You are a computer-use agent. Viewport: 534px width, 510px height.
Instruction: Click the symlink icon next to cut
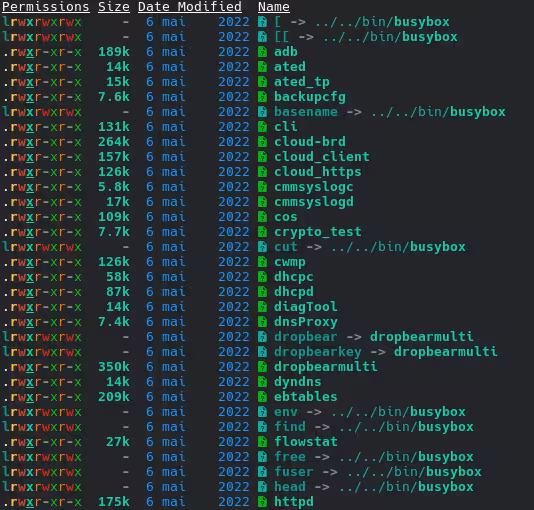click(262, 246)
